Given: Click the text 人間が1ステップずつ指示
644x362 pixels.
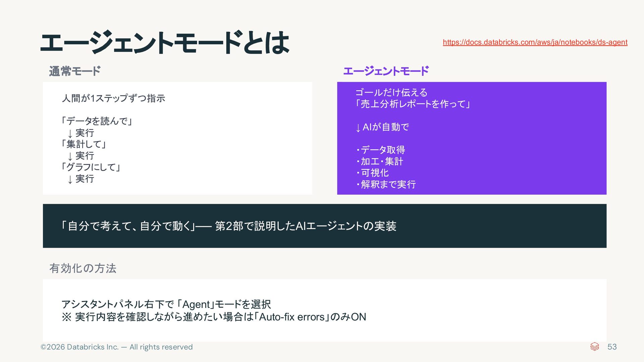Looking at the screenshot, I should pos(113,98).
